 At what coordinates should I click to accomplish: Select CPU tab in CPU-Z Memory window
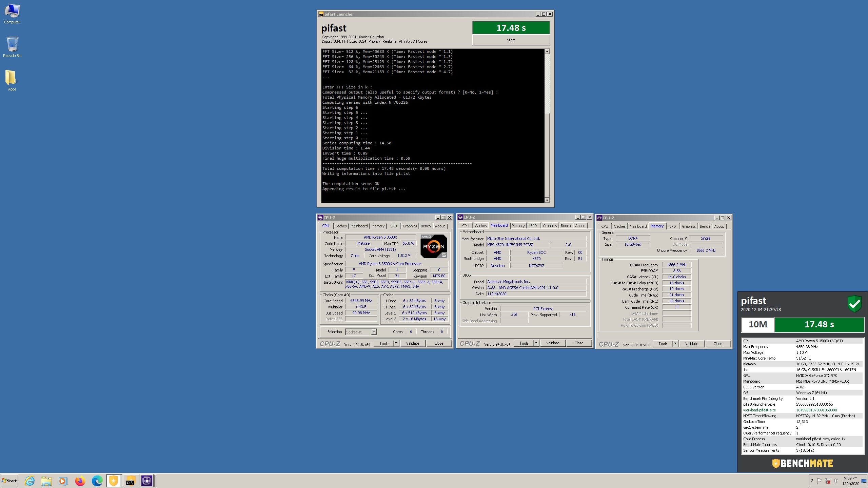[x=605, y=226]
